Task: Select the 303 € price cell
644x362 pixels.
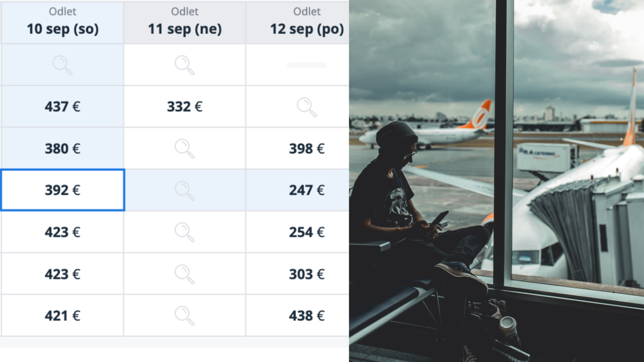Action: [307, 274]
